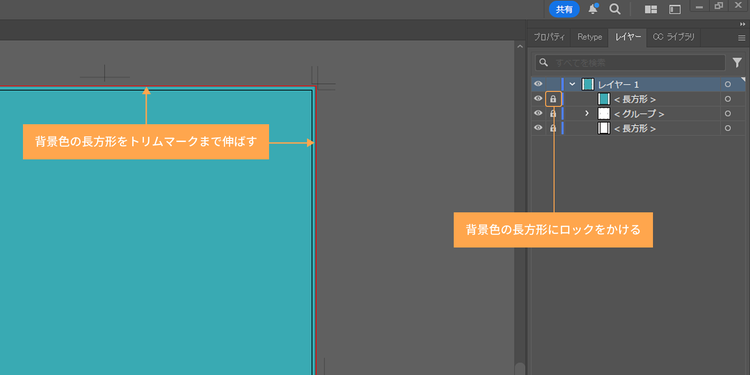
Task: Click the teal <長方形> thumbnail
Action: tap(604, 99)
